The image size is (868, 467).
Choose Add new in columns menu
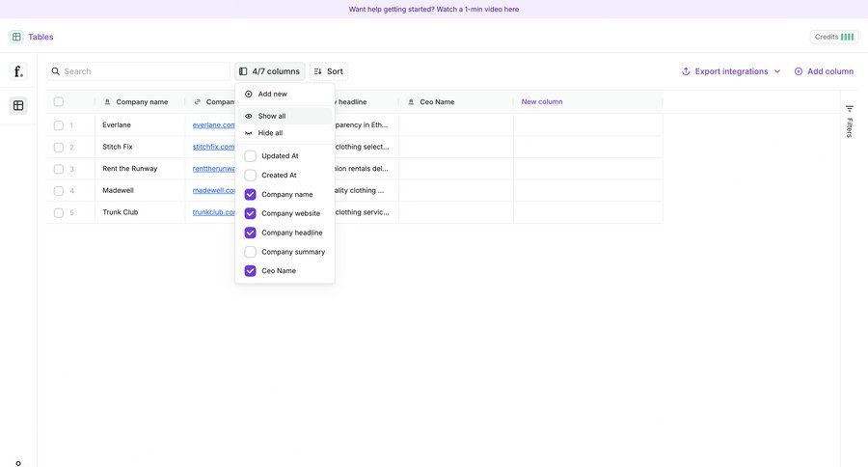(x=285, y=94)
